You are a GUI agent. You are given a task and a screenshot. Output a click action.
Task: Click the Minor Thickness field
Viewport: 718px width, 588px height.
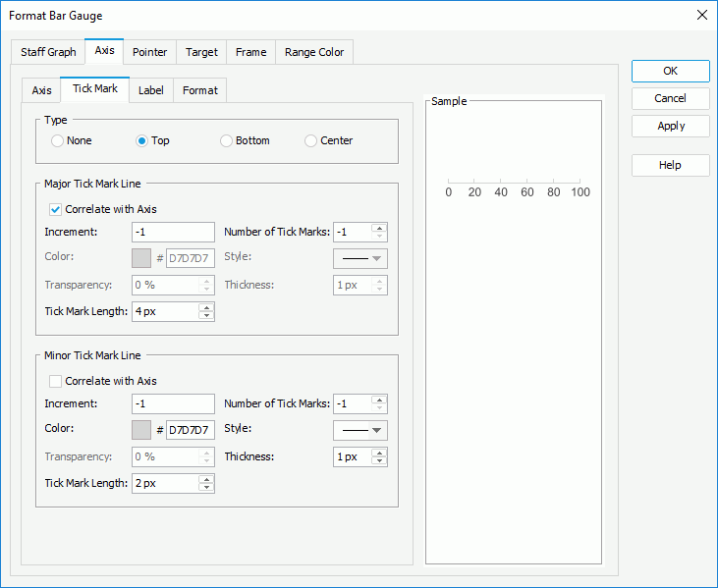coord(353,456)
